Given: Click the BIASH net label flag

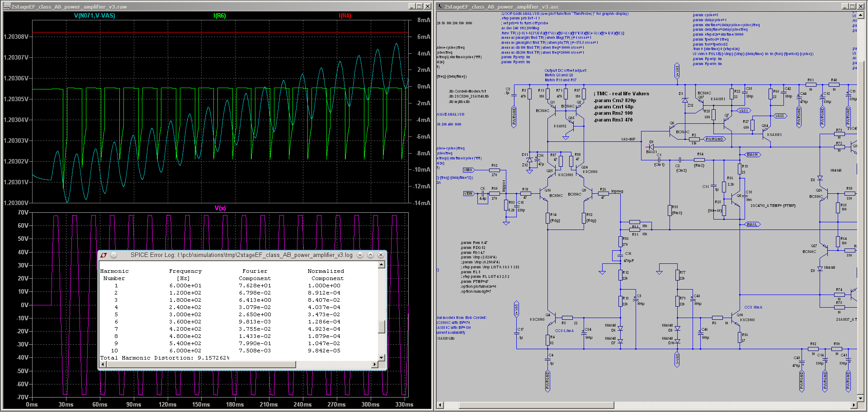Looking at the screenshot, I should pos(753,154).
